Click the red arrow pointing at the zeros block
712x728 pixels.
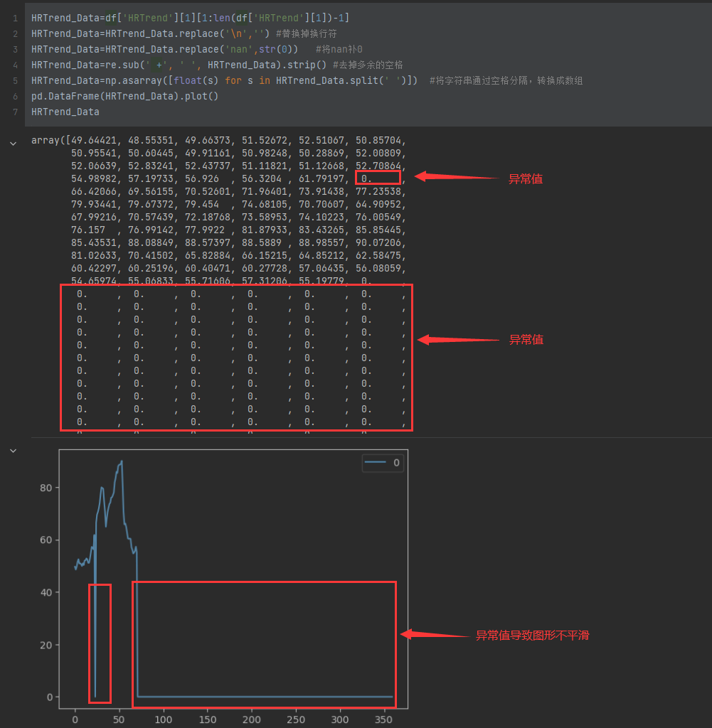tap(458, 340)
